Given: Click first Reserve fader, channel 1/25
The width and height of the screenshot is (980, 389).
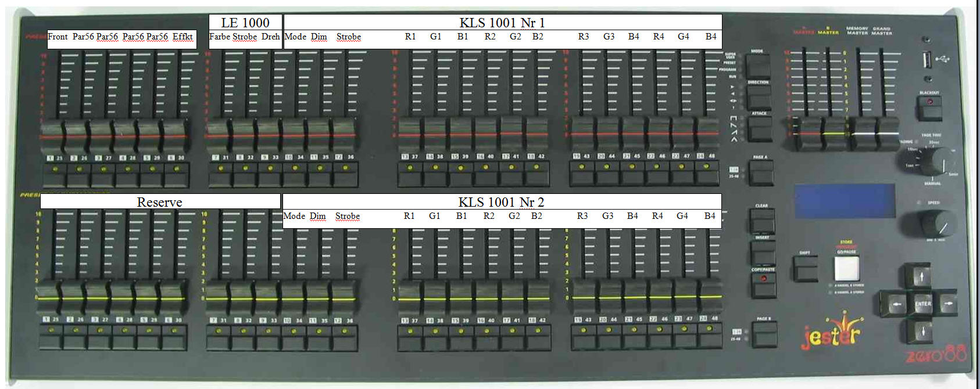Looking at the screenshot, I should pos(49,298).
